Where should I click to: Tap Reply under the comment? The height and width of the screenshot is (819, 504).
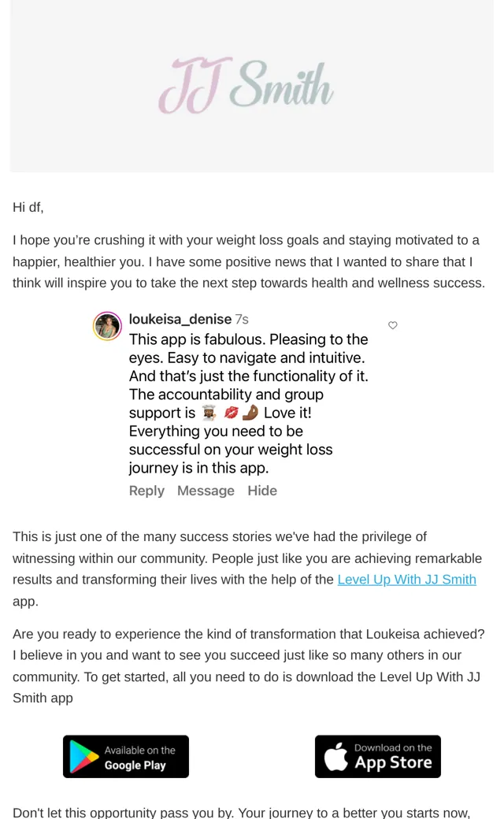[146, 491]
